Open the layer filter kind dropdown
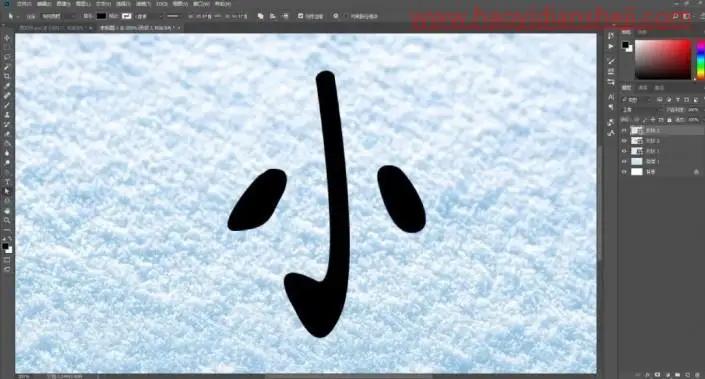 (x=636, y=99)
